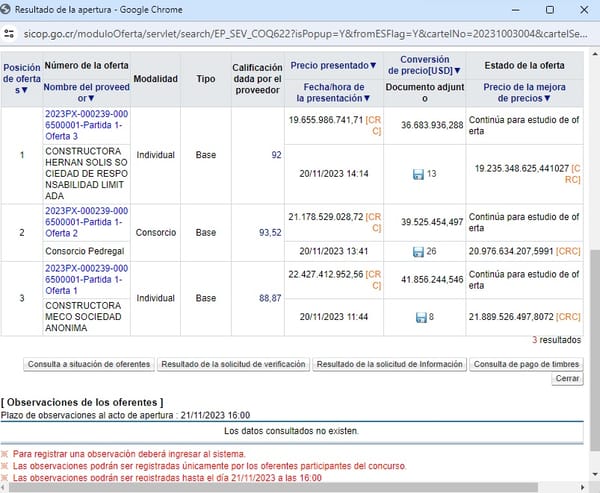Click Consulta a situación de oferentes button
The width and height of the screenshot is (600, 493).
point(89,364)
